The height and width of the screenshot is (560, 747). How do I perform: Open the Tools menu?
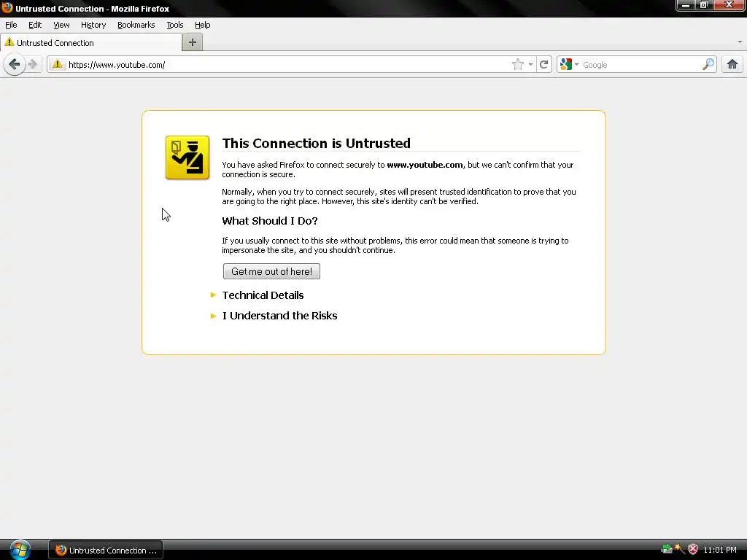click(x=175, y=25)
